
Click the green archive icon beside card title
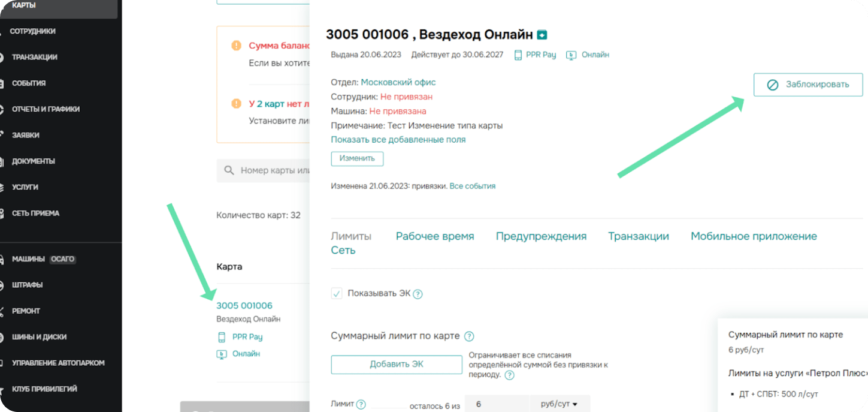542,35
